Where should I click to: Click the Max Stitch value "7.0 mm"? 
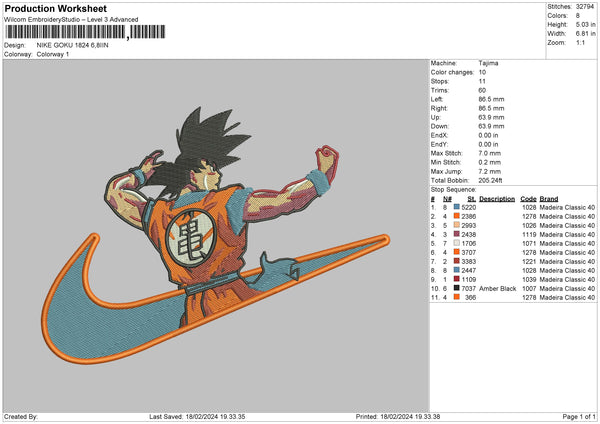[x=490, y=153]
